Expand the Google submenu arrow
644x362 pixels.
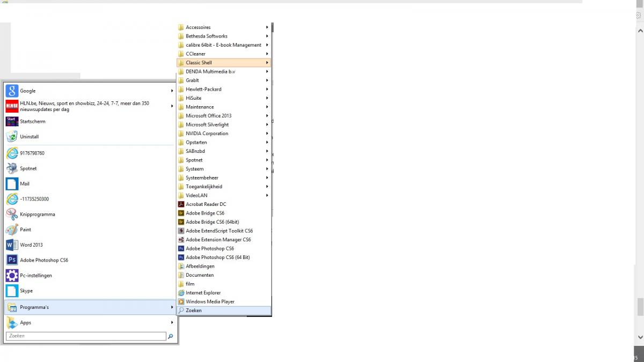pyautogui.click(x=172, y=91)
